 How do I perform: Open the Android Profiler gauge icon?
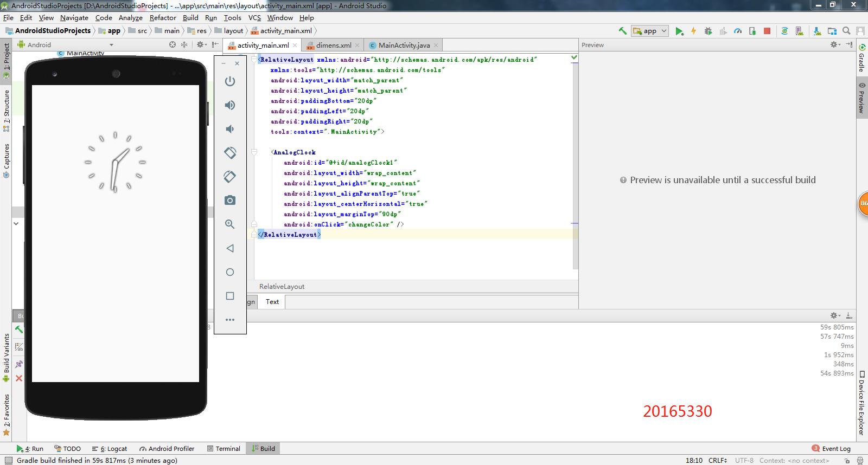click(x=738, y=31)
